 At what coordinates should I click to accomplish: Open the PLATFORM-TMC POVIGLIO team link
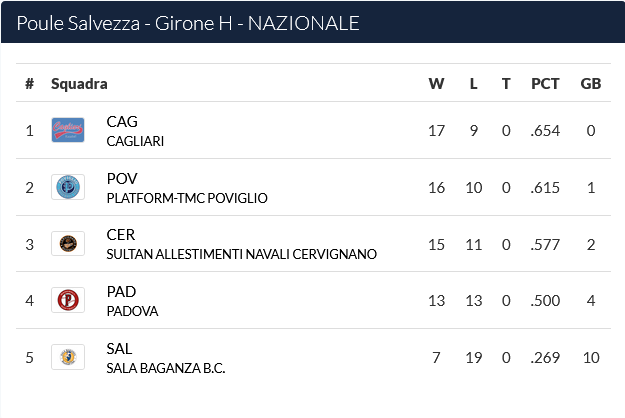click(187, 198)
